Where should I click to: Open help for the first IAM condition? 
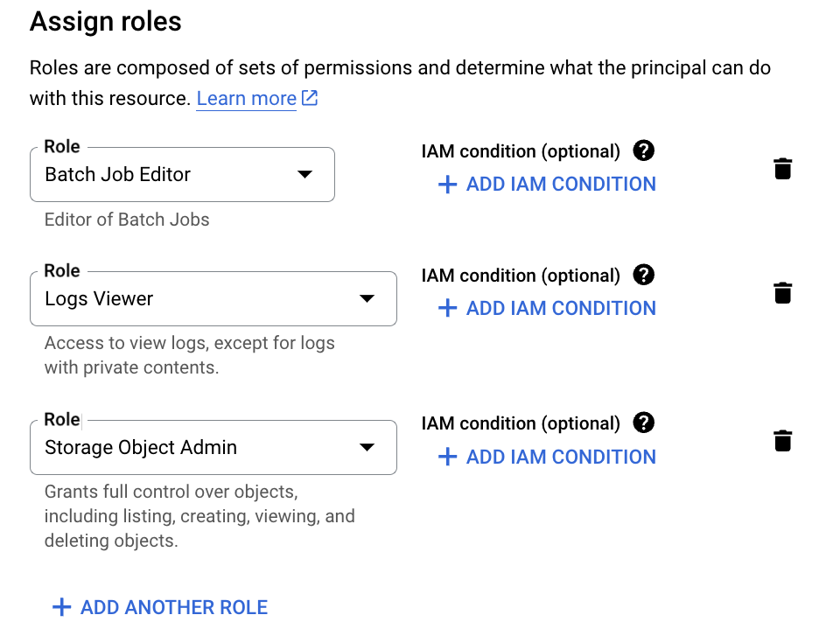643,150
